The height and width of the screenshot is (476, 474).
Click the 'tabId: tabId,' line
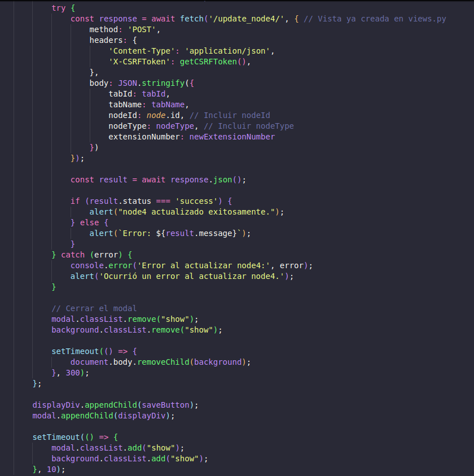pyautogui.click(x=139, y=94)
